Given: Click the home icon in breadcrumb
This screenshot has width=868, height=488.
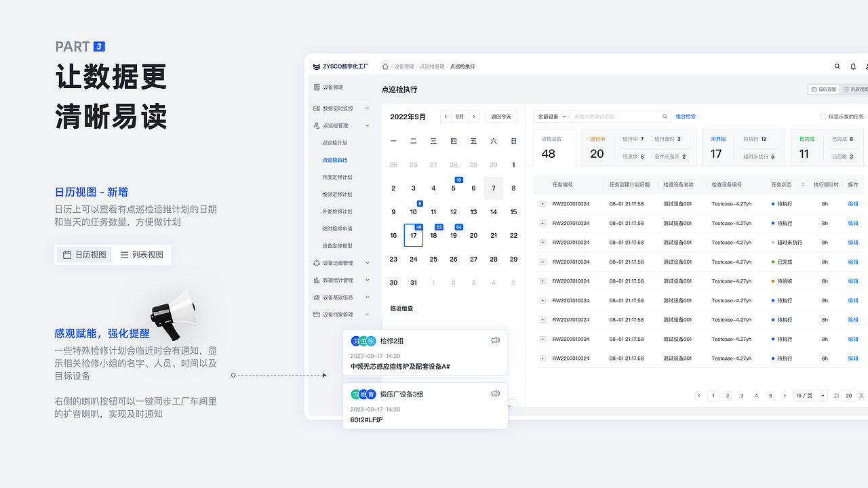Looking at the screenshot, I should [385, 66].
